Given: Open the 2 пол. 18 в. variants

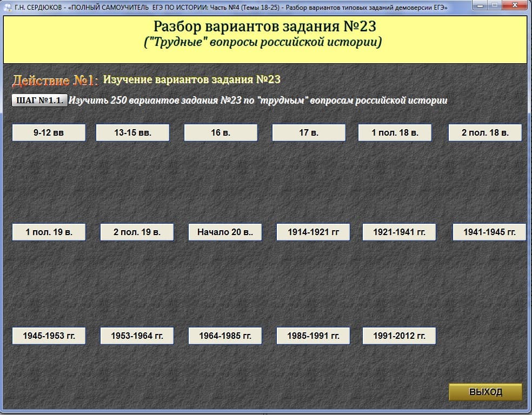Looking at the screenshot, I should (485, 132).
